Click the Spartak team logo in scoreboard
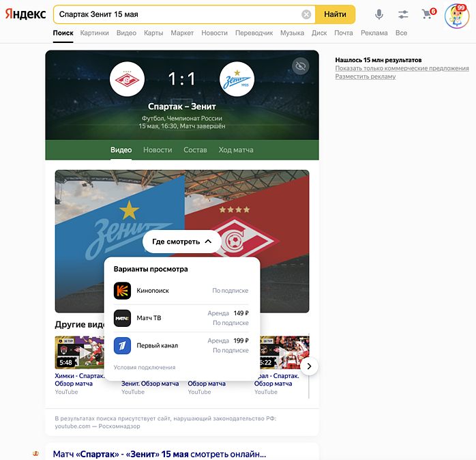476x460 pixels. click(128, 79)
